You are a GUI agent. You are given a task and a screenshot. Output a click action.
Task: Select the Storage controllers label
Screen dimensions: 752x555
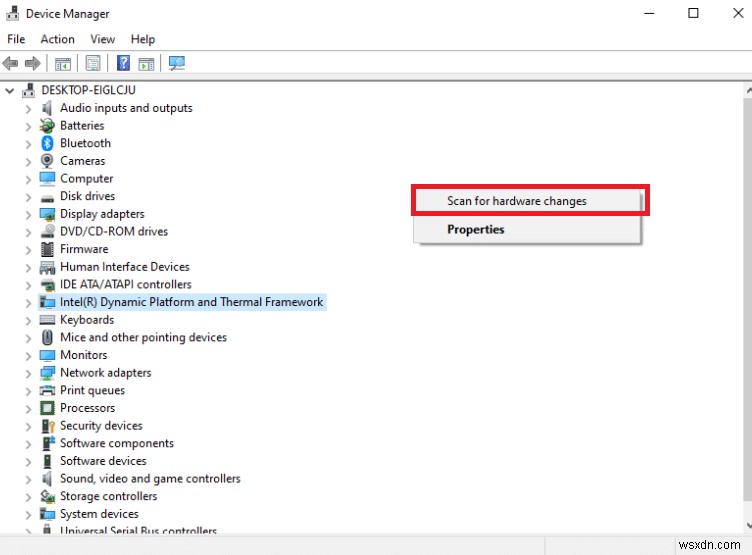pos(108,496)
